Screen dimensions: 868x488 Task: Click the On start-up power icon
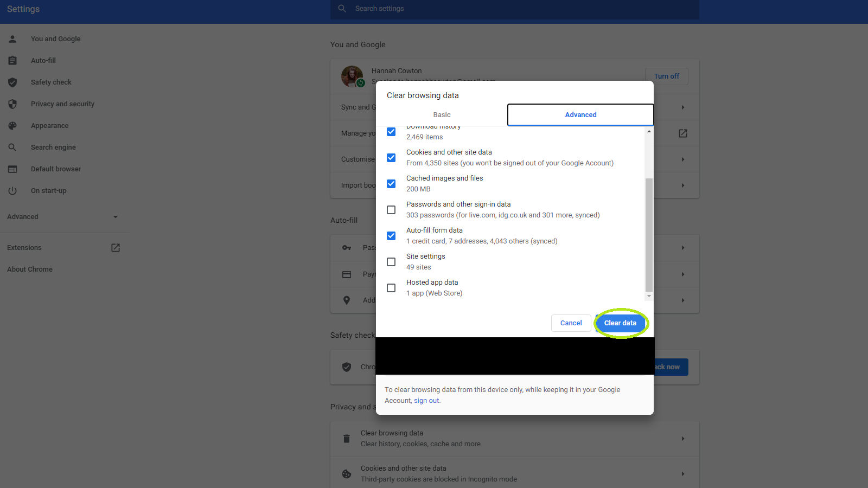(x=12, y=191)
